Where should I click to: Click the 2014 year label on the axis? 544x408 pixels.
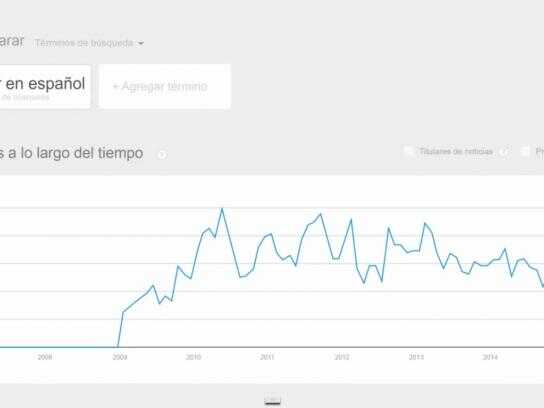490,357
